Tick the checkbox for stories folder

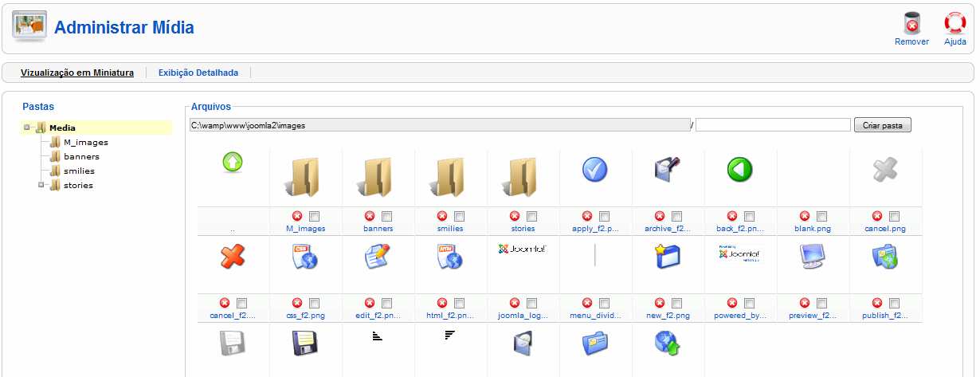[531, 217]
